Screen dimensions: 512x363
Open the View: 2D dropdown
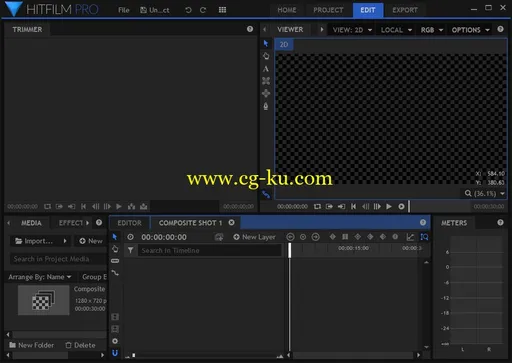point(352,30)
